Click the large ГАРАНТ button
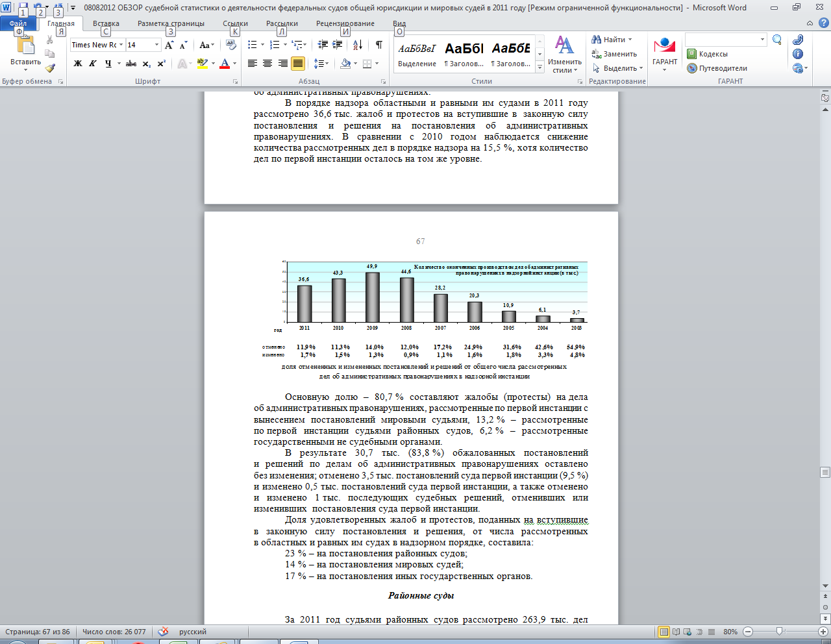 click(665, 55)
